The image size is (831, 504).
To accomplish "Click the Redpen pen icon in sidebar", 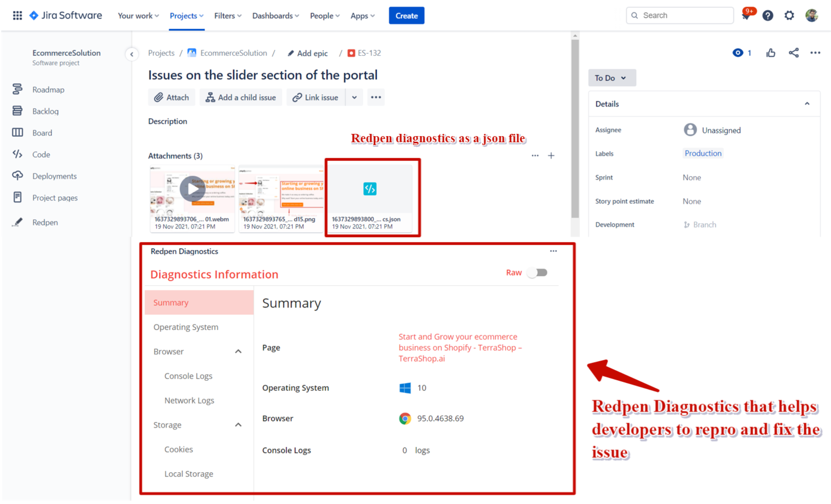I will [x=17, y=222].
